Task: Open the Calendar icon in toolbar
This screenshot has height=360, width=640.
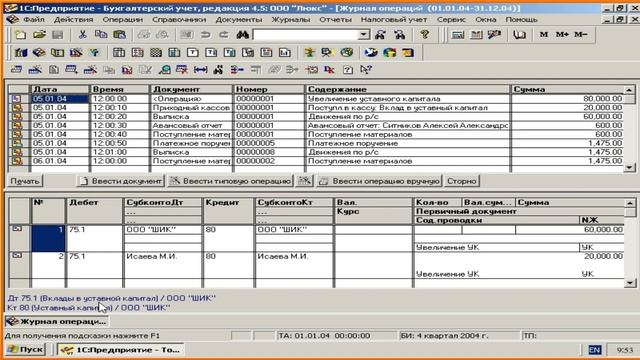Action: tap(476, 35)
